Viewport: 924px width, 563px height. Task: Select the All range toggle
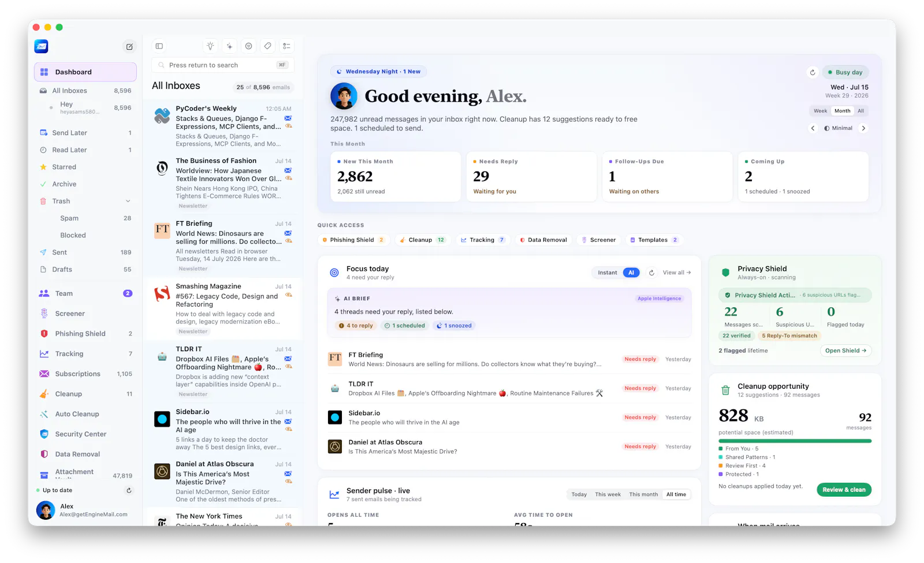click(860, 111)
